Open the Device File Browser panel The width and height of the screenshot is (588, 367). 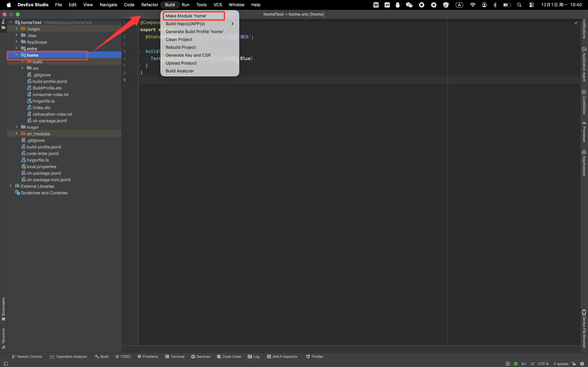click(x=584, y=329)
